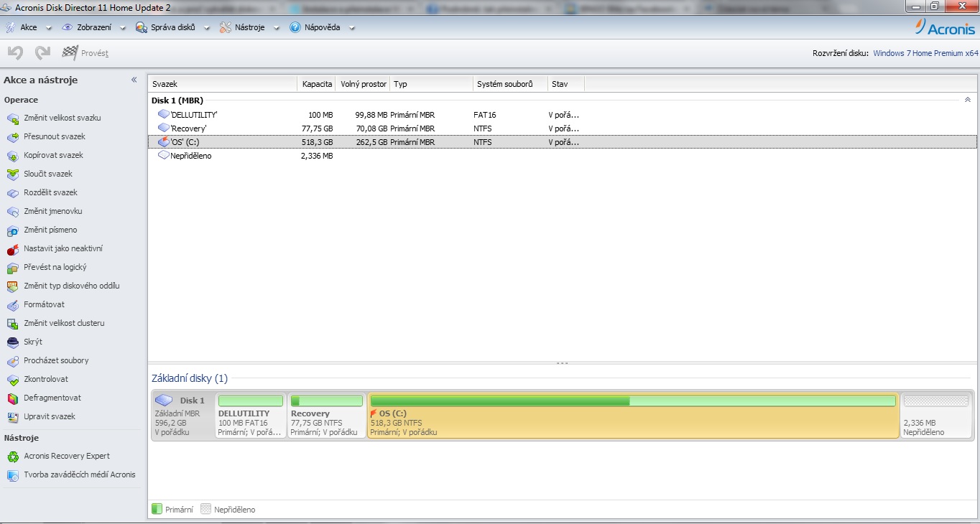
Task: Expand the dropdown arrow next to Nápověda
Action: point(352,28)
